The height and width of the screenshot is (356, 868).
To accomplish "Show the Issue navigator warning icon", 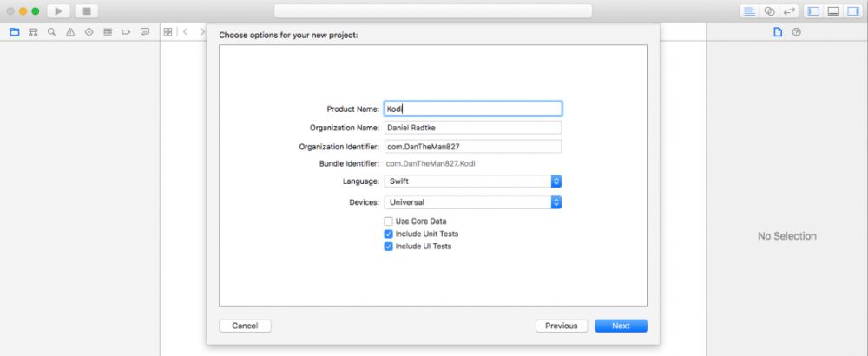I will (70, 31).
